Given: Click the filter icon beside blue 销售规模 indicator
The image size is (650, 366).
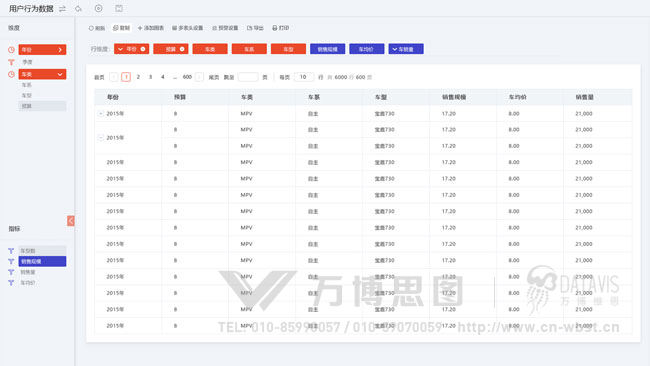Looking at the screenshot, I should pyautogui.click(x=11, y=262).
